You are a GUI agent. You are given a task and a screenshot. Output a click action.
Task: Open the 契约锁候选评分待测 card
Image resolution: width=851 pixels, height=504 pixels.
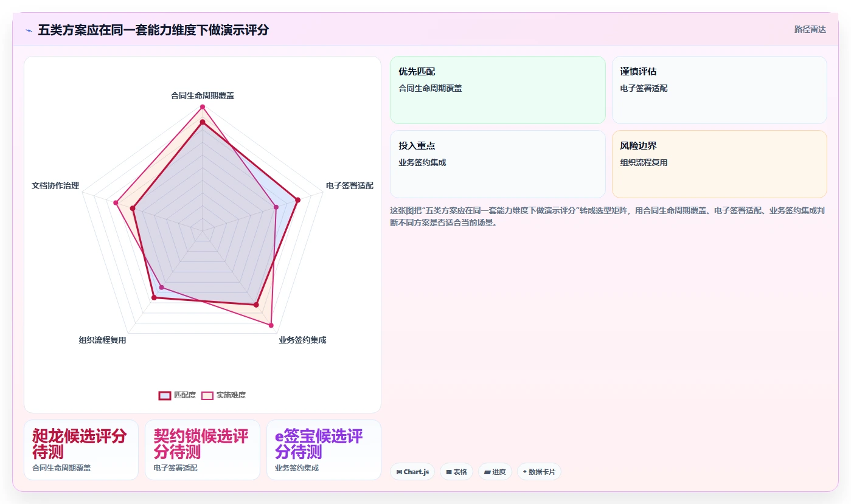coord(203,450)
